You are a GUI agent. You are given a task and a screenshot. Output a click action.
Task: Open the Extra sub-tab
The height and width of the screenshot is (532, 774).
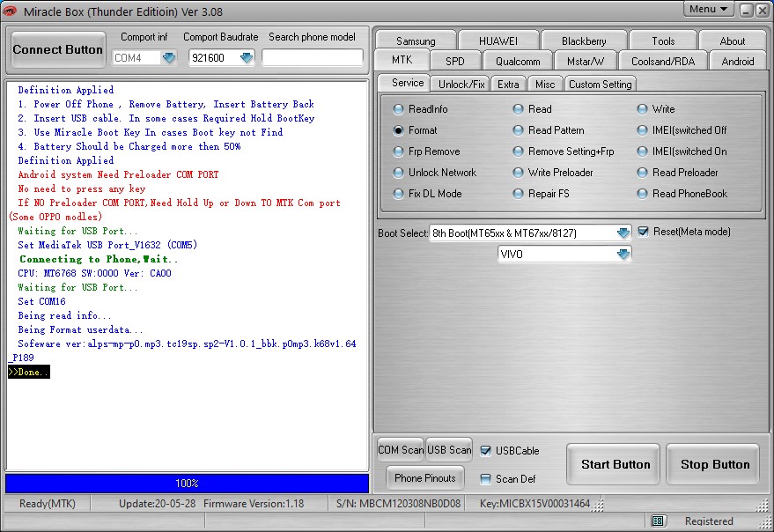click(x=508, y=84)
